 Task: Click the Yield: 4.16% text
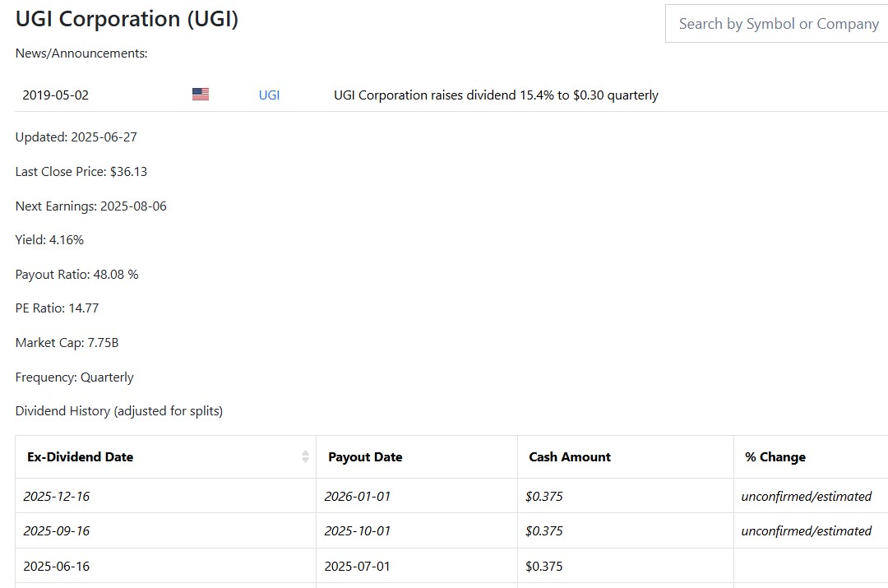coord(49,240)
